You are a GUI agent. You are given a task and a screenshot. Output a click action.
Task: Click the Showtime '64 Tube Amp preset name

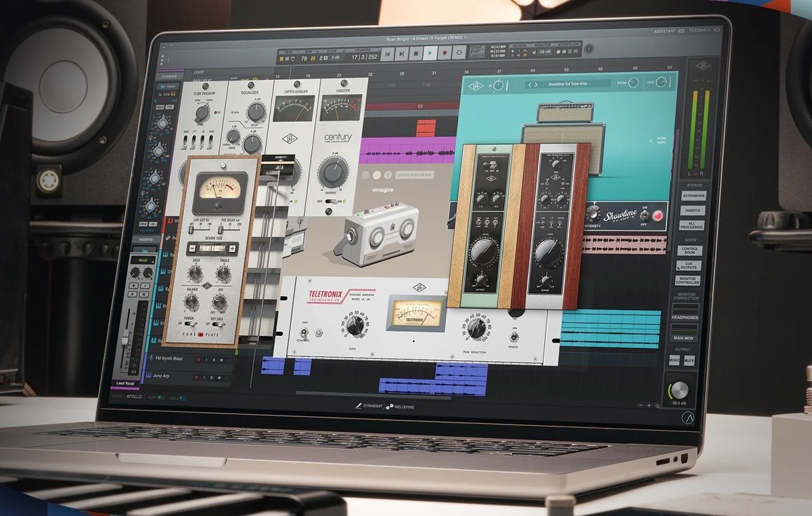point(568,84)
